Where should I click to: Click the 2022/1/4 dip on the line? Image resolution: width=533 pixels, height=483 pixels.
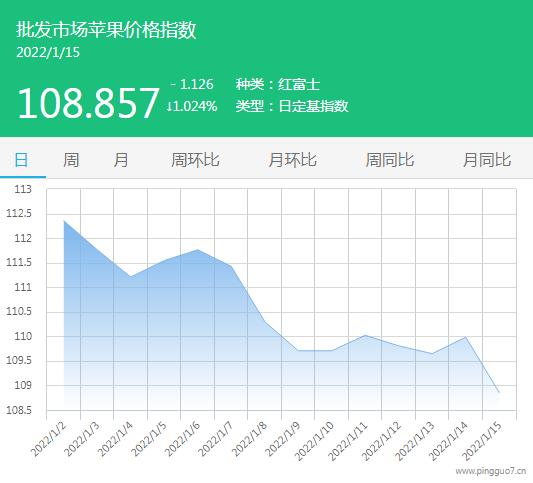(x=131, y=277)
